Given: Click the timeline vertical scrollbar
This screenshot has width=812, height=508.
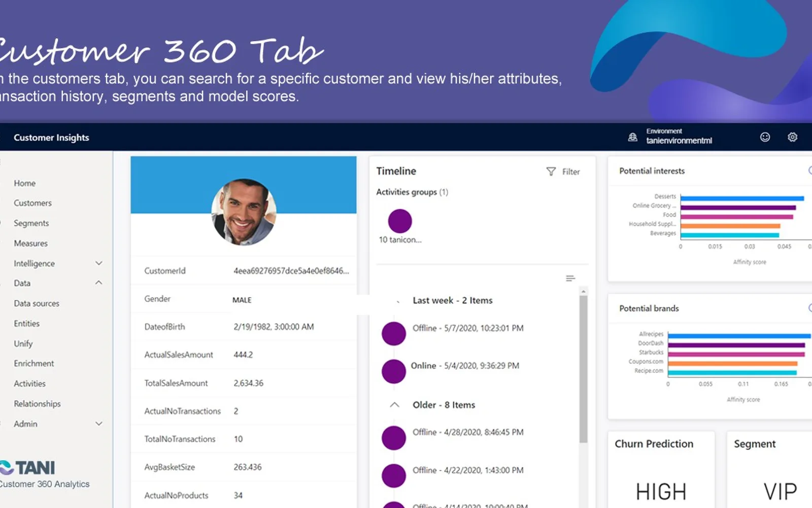Looking at the screenshot, I should 584,368.
